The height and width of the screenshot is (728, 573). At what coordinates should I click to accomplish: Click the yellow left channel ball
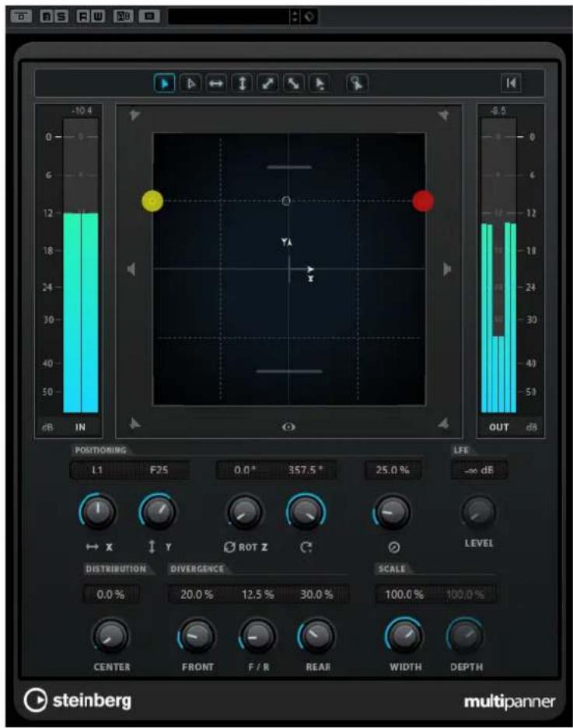(152, 201)
